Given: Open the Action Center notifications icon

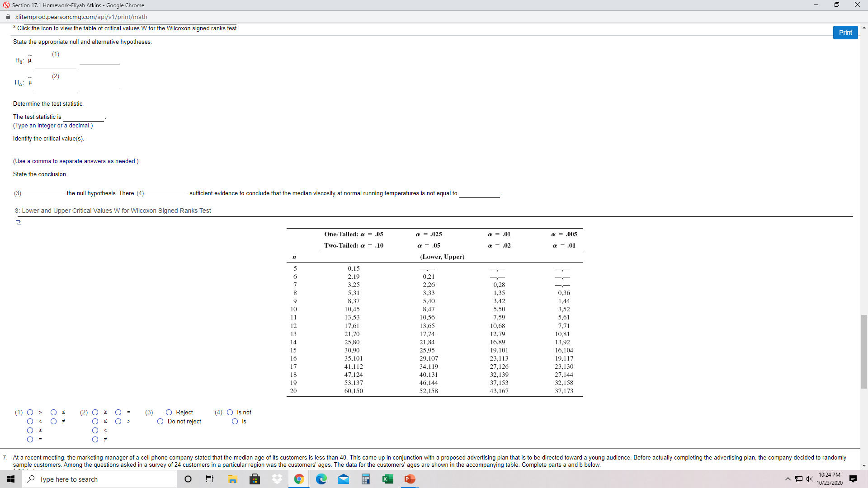Looking at the screenshot, I should (x=853, y=479).
